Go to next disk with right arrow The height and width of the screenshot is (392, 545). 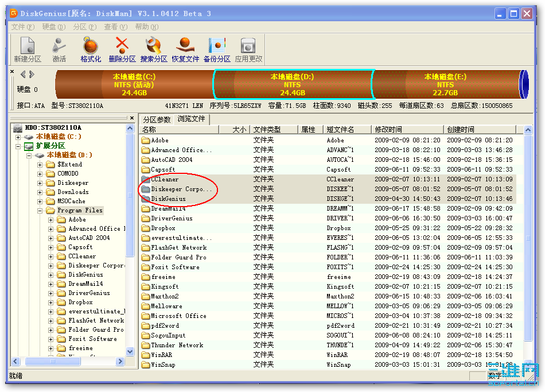[x=32, y=74]
